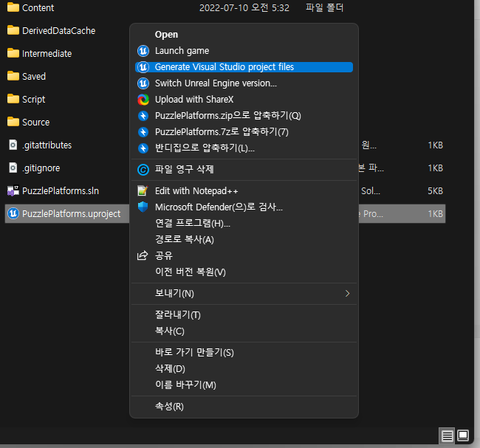This screenshot has height=448, width=480.
Task: Open 속성(R) properties entry
Action: click(x=244, y=407)
